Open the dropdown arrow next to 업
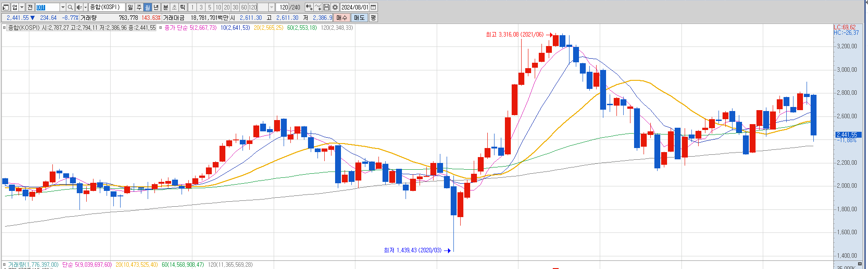The width and height of the screenshot is (868, 269). point(22,7)
